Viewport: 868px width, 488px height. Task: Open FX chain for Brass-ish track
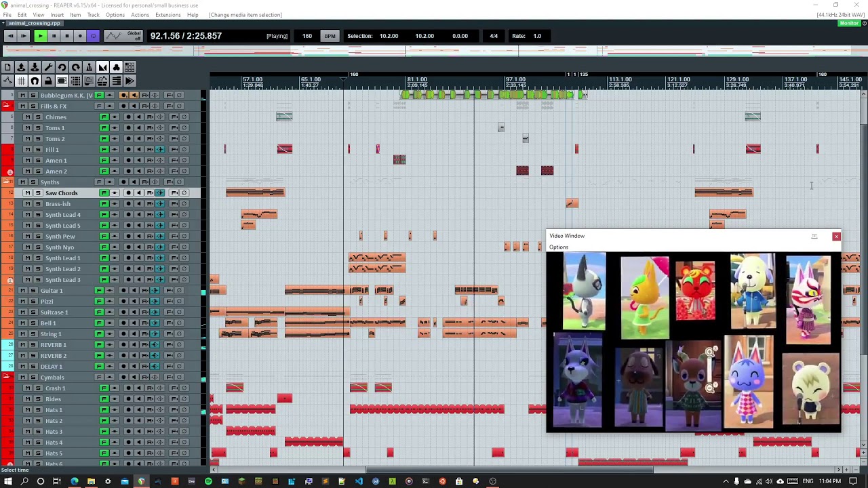click(x=104, y=204)
